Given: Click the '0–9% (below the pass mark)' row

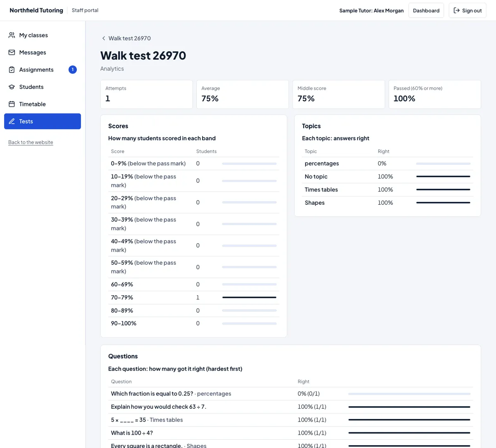Looking at the screenshot, I should click(194, 163).
